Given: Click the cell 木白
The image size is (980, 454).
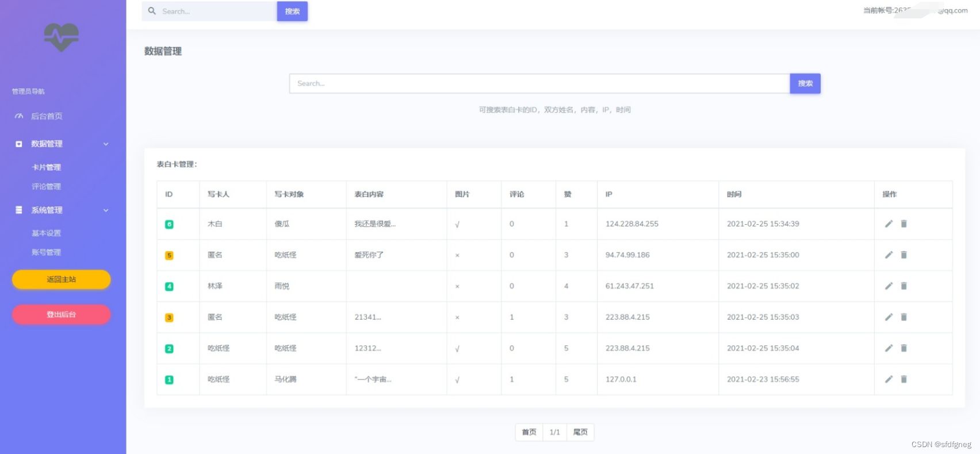Looking at the screenshot, I should [x=215, y=224].
